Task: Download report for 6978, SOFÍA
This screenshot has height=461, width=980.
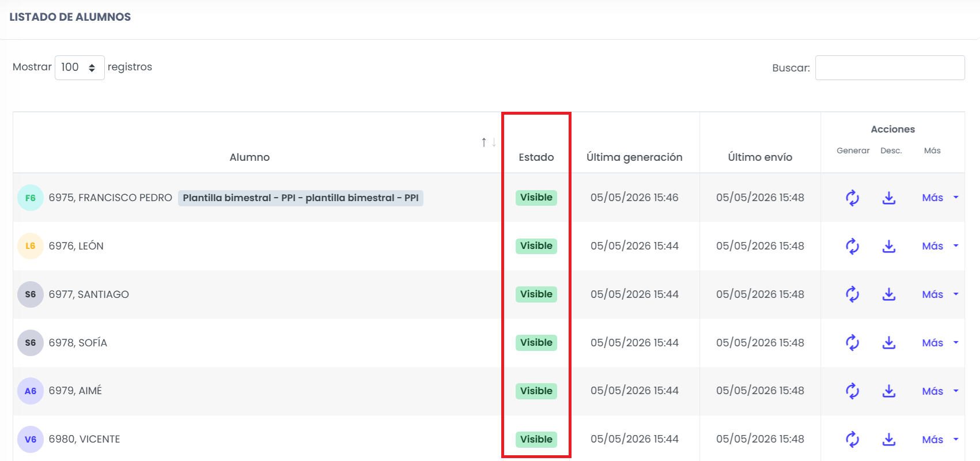Action: (889, 343)
